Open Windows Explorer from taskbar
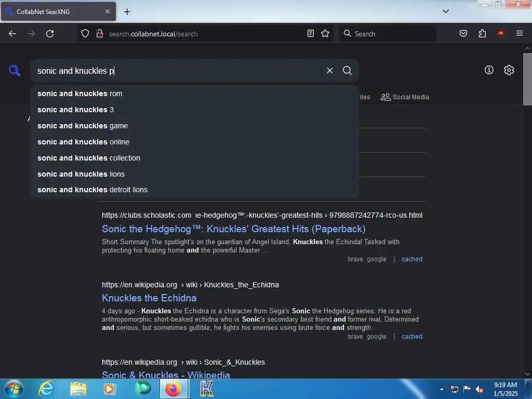This screenshot has width=532, height=399. click(x=78, y=389)
